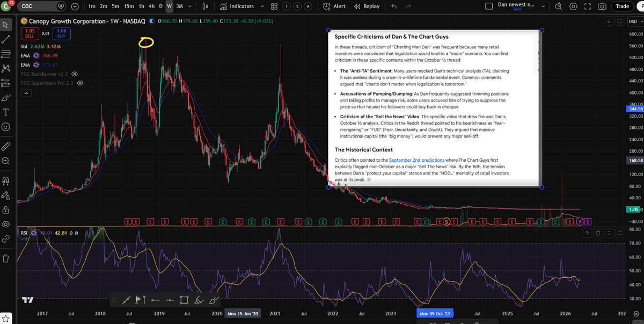Select the ruler measure tool
The width and height of the screenshot is (644, 324).
pyautogui.click(x=6, y=146)
